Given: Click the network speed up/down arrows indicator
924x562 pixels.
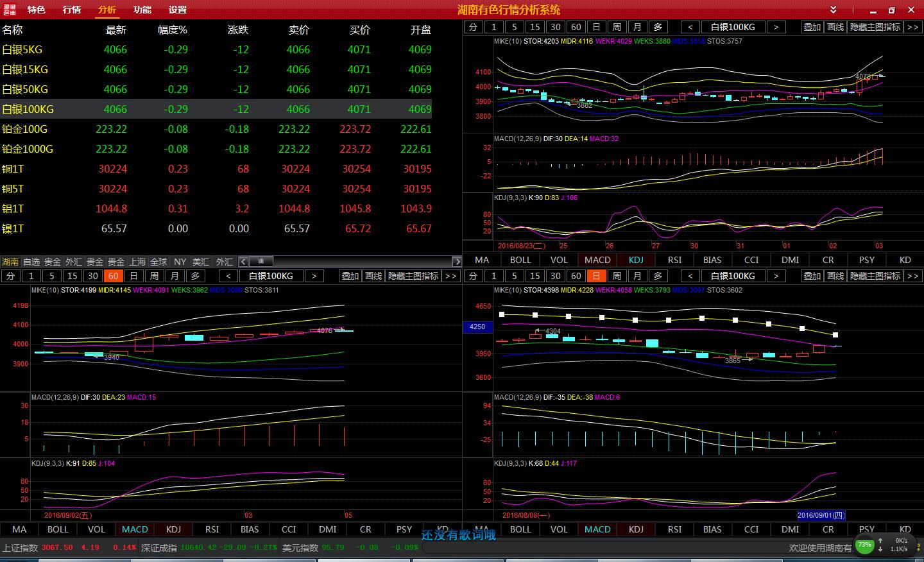Looking at the screenshot, I should coord(881,545).
